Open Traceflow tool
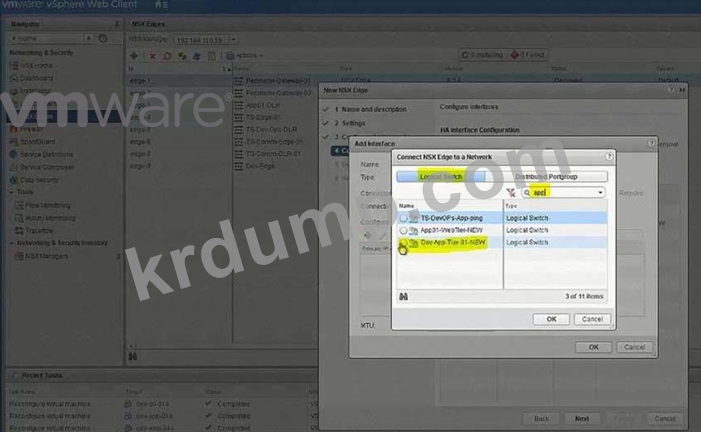701x432 pixels. [x=39, y=230]
